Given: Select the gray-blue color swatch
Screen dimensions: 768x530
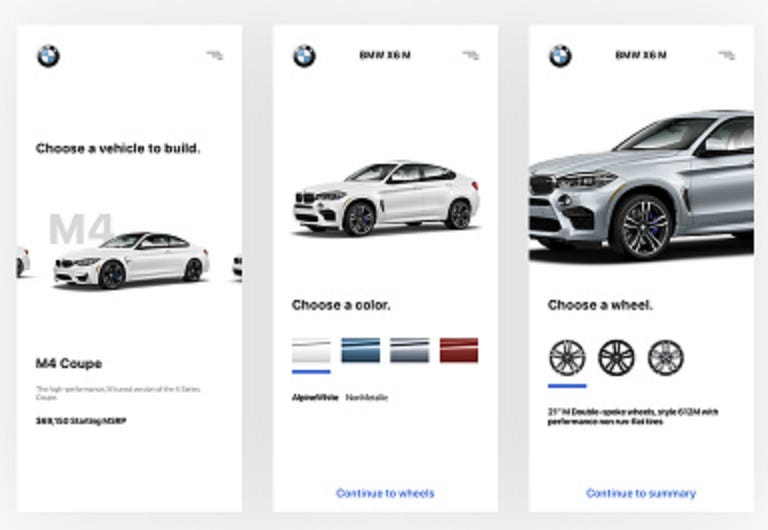Looking at the screenshot, I should (409, 350).
